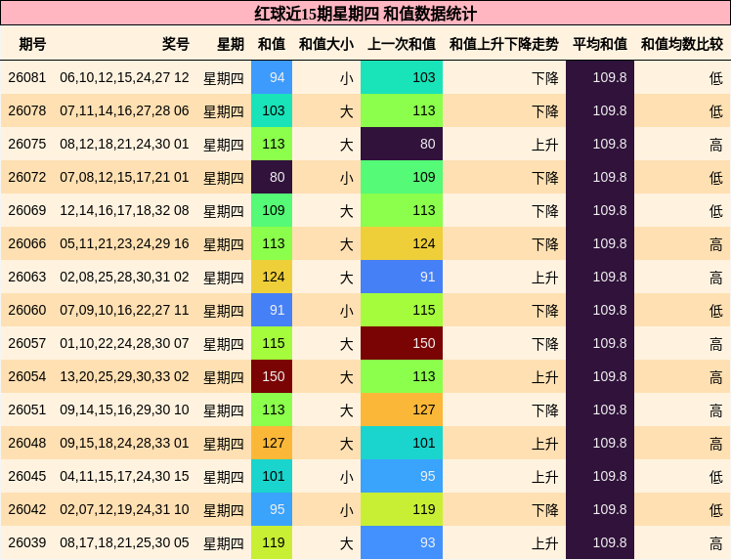Select issue number 26057
The image size is (731, 560).
coord(27,343)
